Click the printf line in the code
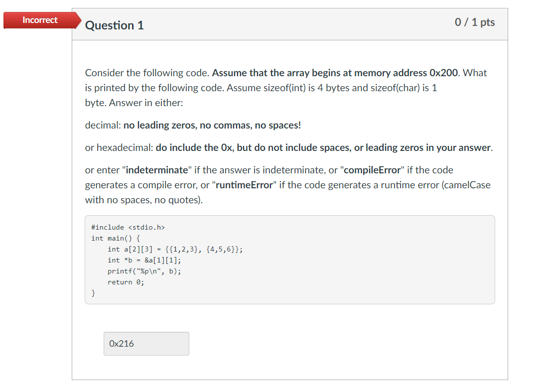 tap(143, 271)
